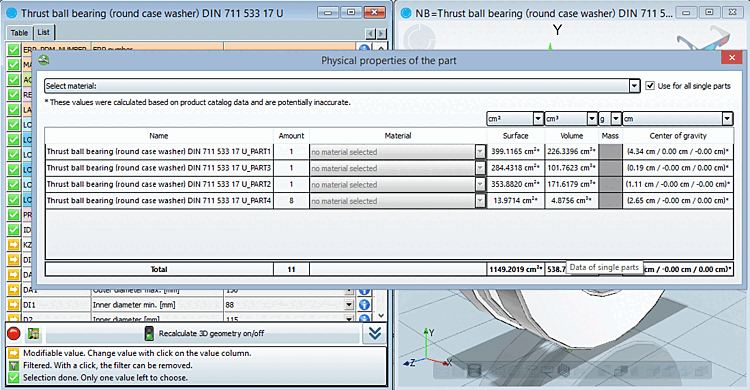Image resolution: width=750 pixels, height=390 pixels.
Task: Click the scroll right arrow near tabs
Action: (x=381, y=33)
